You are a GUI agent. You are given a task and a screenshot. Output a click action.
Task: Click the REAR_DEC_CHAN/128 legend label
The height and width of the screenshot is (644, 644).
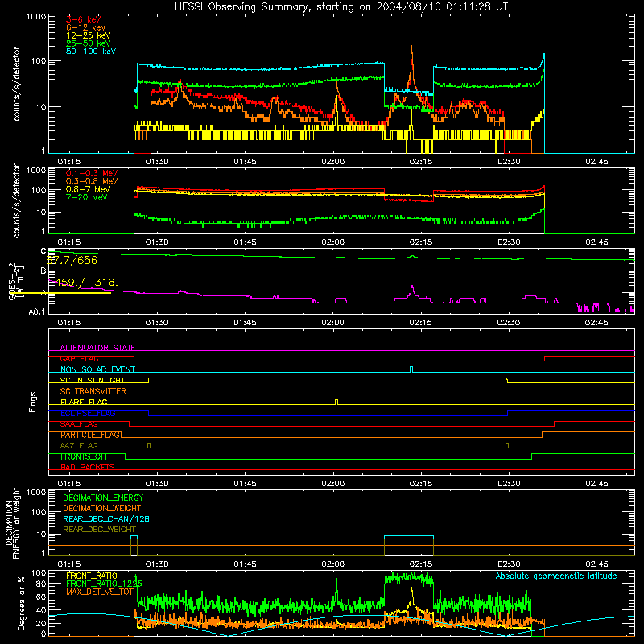click(106, 518)
